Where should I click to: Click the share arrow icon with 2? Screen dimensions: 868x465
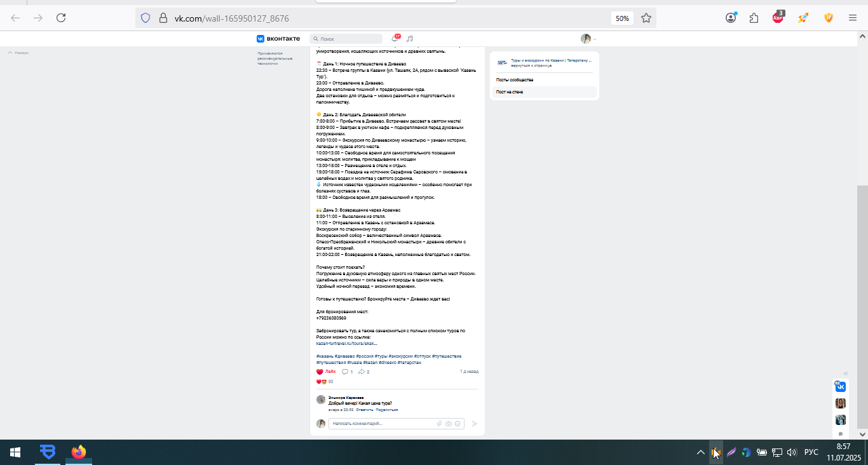point(364,372)
